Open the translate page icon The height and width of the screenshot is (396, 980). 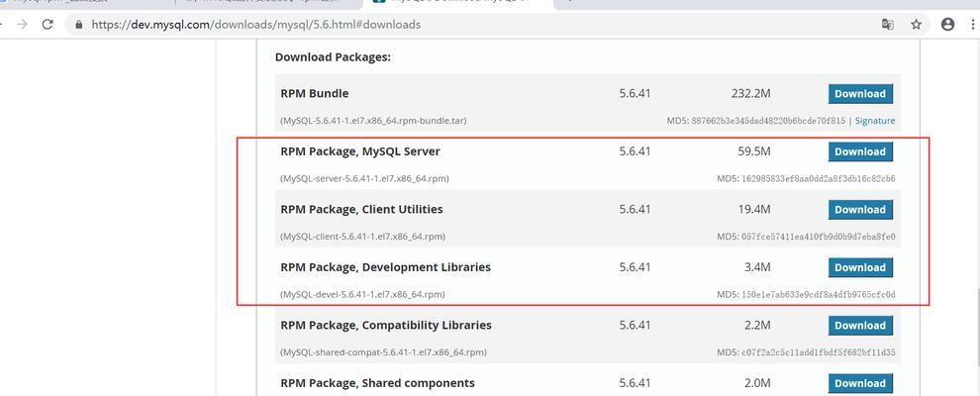(x=888, y=25)
